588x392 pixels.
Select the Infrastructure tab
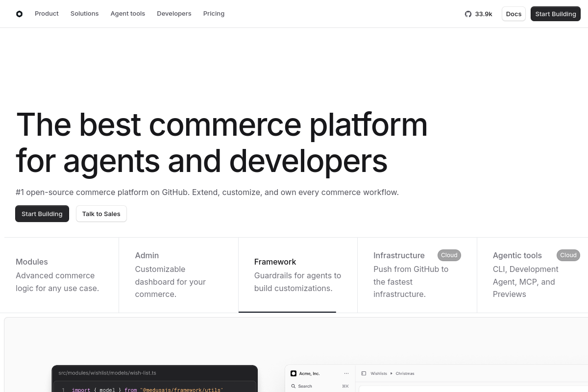[417, 275]
